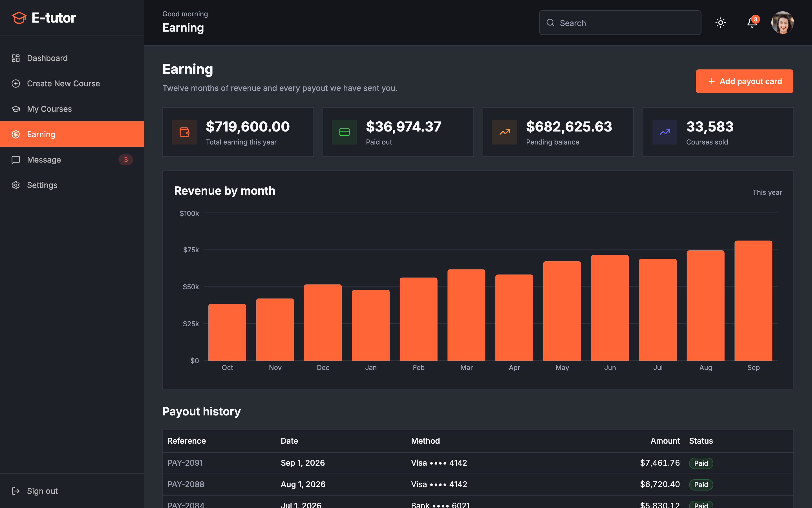The height and width of the screenshot is (508, 812).
Task: Click the Reference column header
Action: 187,441
